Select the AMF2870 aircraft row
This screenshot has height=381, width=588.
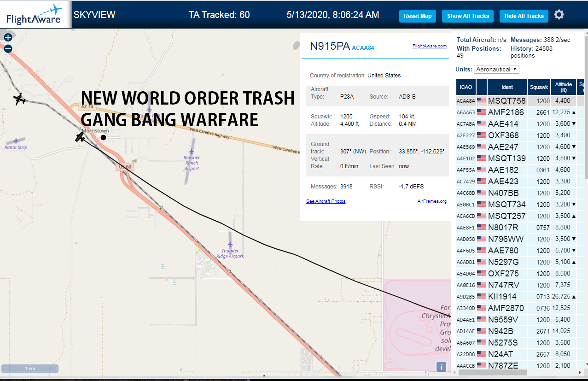(x=520, y=308)
